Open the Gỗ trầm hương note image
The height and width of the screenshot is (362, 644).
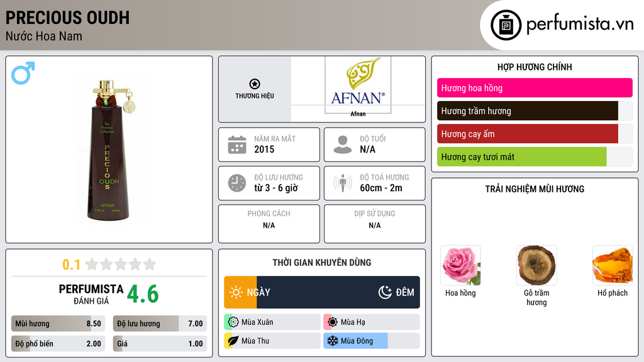coord(536,265)
